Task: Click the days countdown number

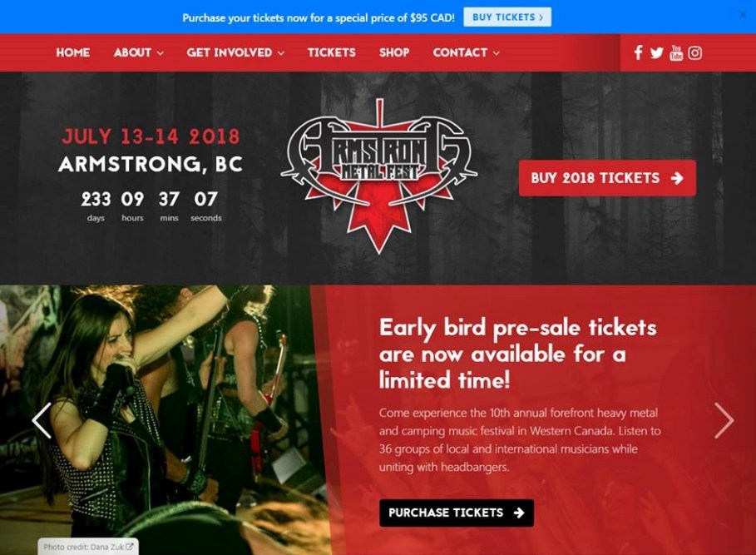Action: coord(96,199)
